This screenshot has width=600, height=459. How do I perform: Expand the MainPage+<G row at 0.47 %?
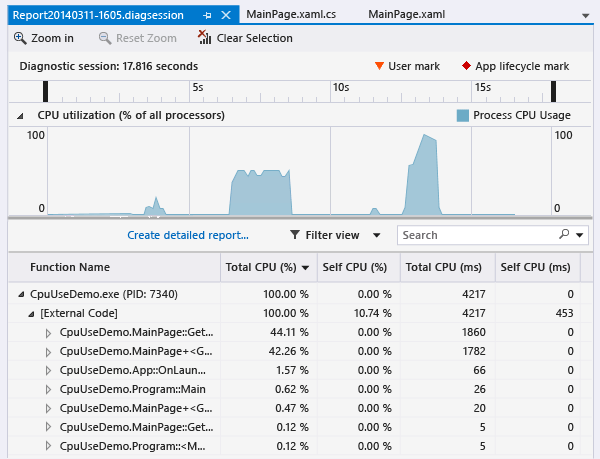[x=48, y=409]
